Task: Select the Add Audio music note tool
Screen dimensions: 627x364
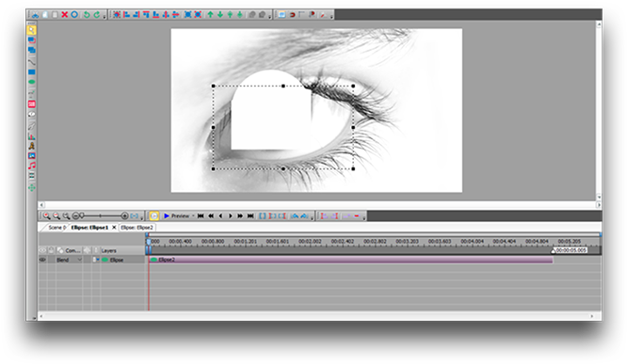Action: click(x=32, y=166)
